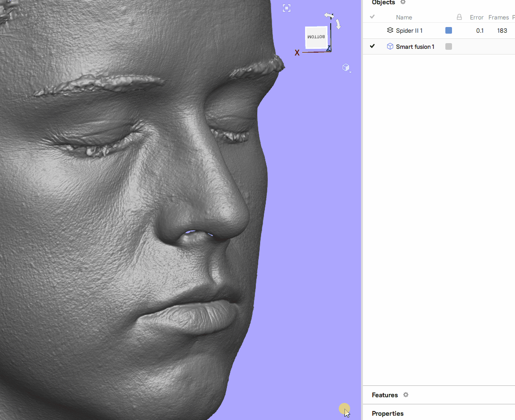Expand the Properties panel
Screen dimensions: 515x420
388,413
